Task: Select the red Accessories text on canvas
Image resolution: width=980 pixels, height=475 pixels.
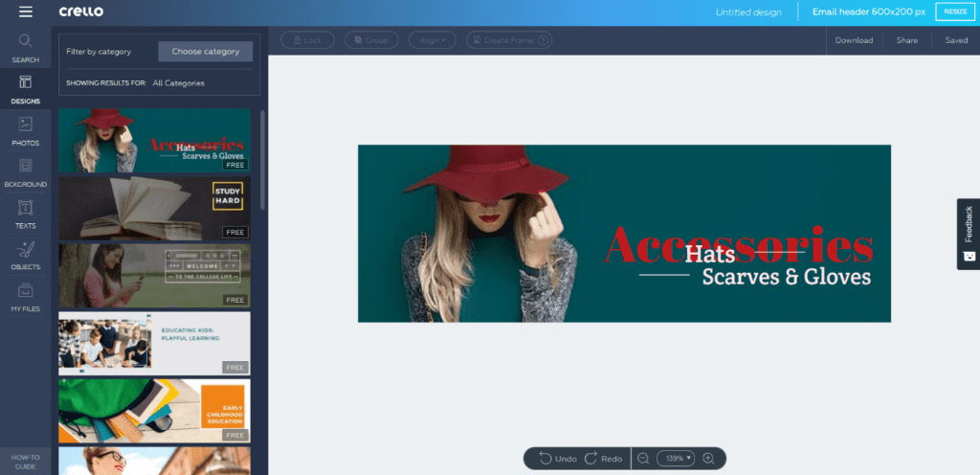Action: click(x=739, y=244)
